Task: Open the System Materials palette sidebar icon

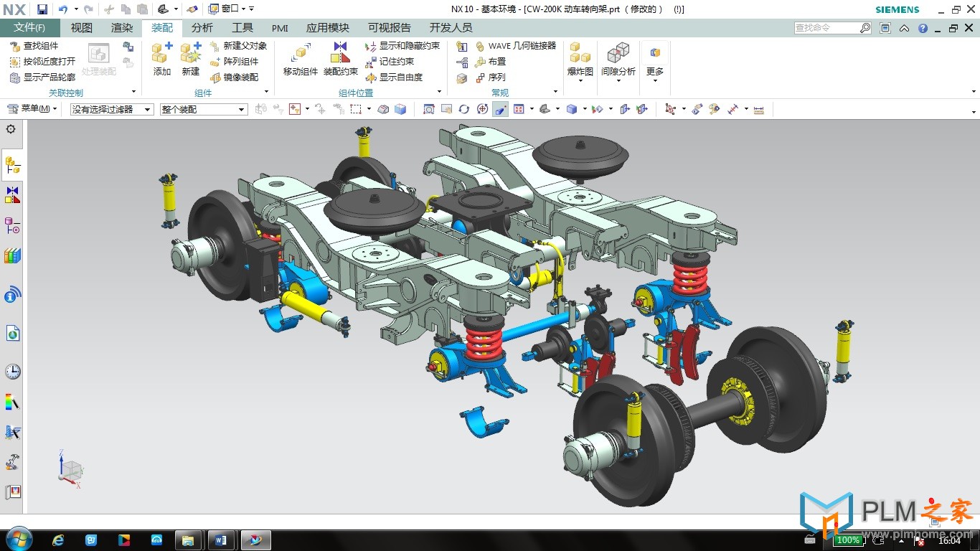Action: click(12, 402)
